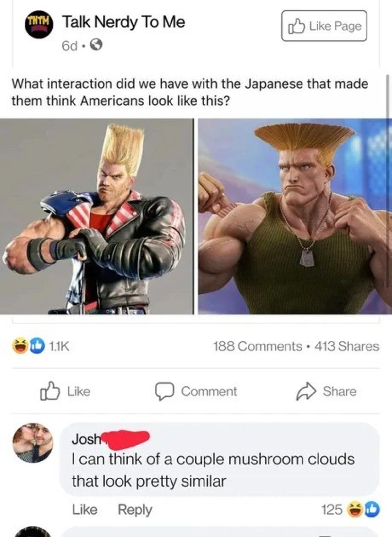Reply to Josh's comment
Screen dimensions: 392x537
coord(135,510)
